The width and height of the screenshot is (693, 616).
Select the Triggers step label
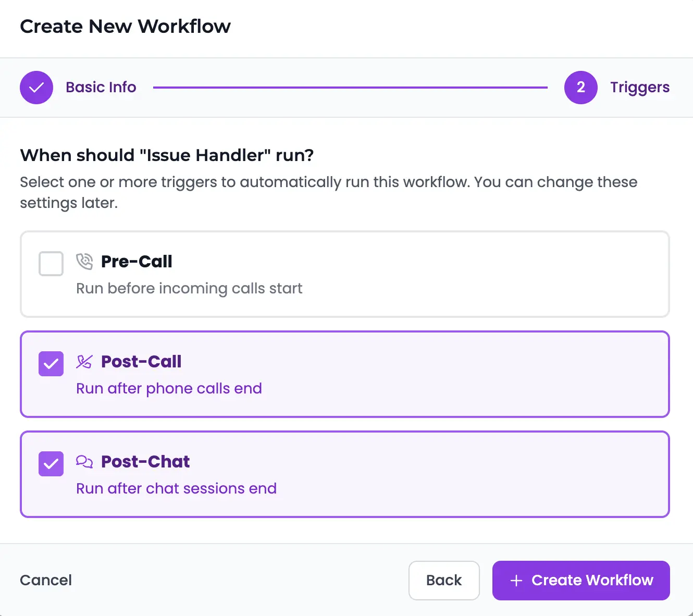coord(640,88)
